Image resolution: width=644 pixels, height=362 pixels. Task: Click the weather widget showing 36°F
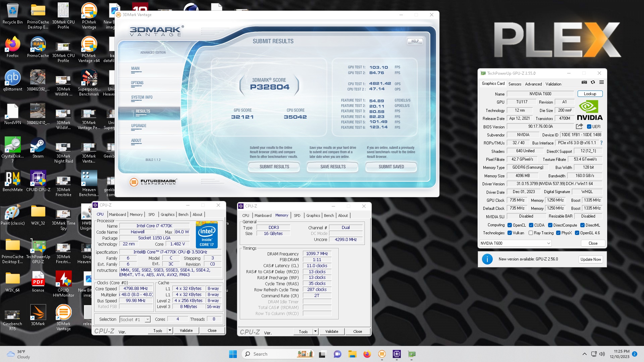click(18, 354)
